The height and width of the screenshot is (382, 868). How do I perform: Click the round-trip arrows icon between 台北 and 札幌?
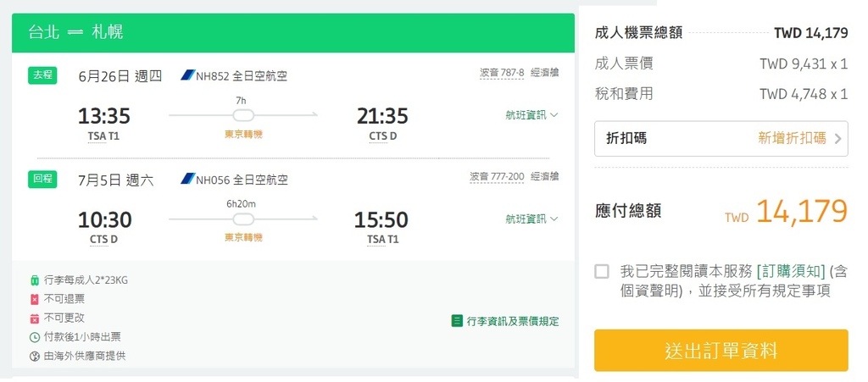(x=75, y=33)
